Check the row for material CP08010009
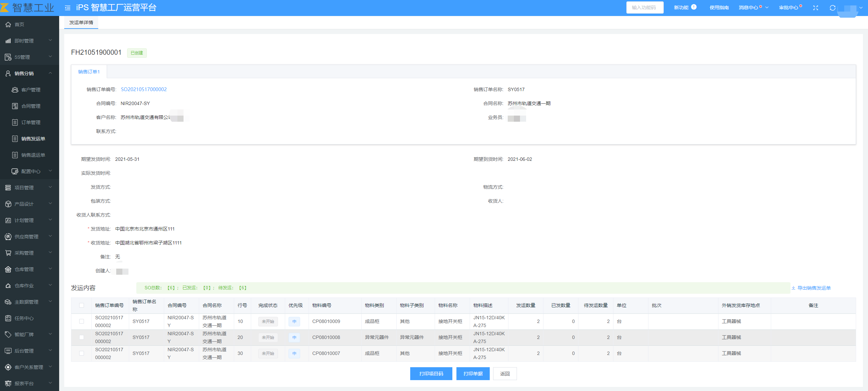This screenshot has height=391, width=868. (82, 321)
